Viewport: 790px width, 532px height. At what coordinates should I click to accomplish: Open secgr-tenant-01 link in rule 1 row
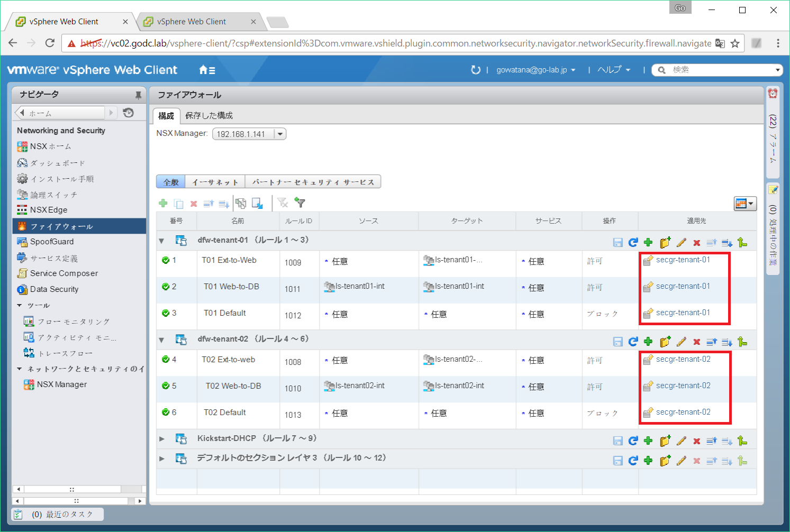(683, 260)
